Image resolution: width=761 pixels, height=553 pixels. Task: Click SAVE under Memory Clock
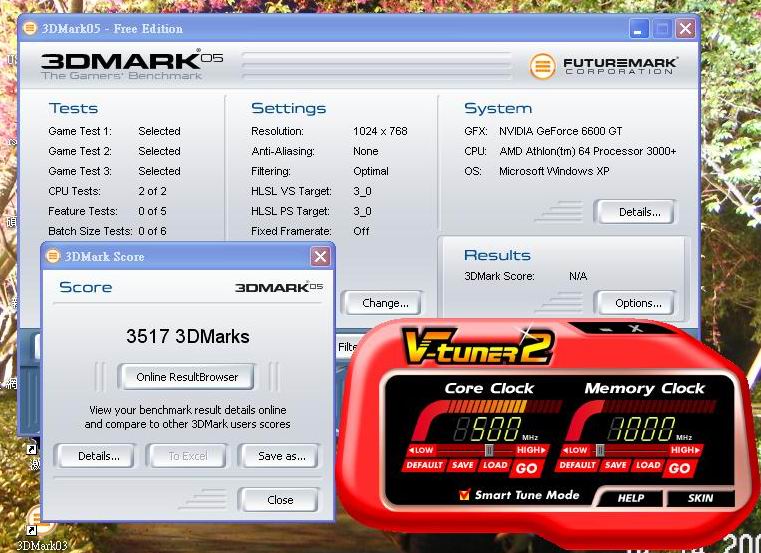point(615,465)
